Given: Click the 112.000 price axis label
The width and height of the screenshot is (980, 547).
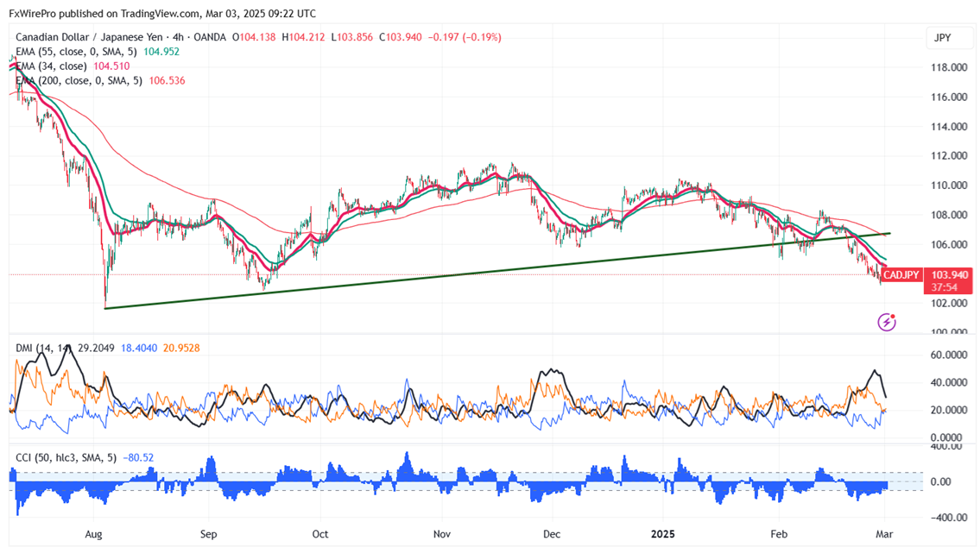Looking at the screenshot, I should (950, 155).
